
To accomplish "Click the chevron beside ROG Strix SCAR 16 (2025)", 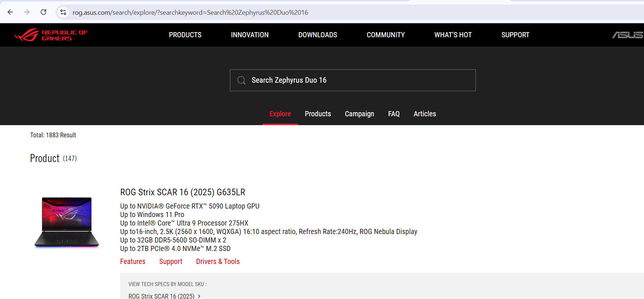I will click(199, 296).
